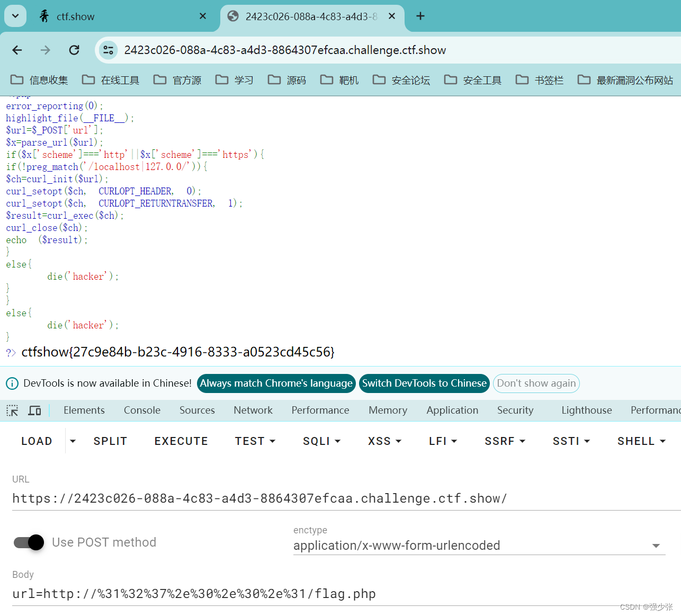Expand the SQLI dropdown menu
This screenshot has height=616, width=681.
point(321,441)
